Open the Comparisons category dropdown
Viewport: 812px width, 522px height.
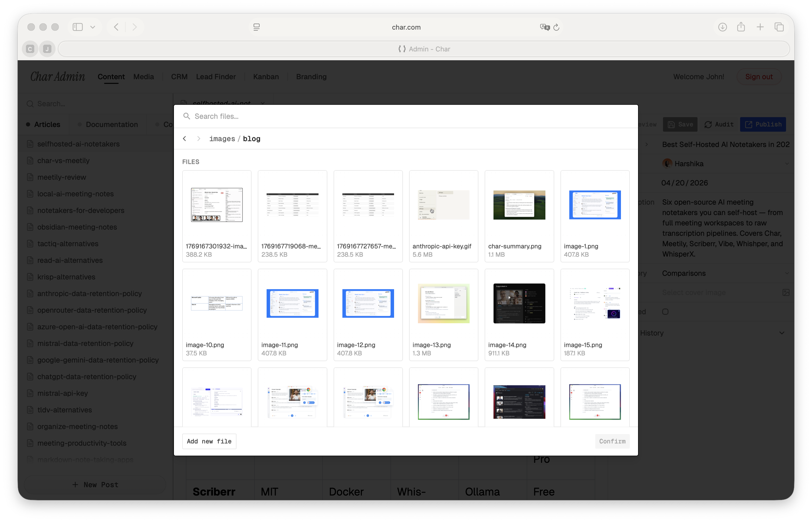click(x=726, y=273)
